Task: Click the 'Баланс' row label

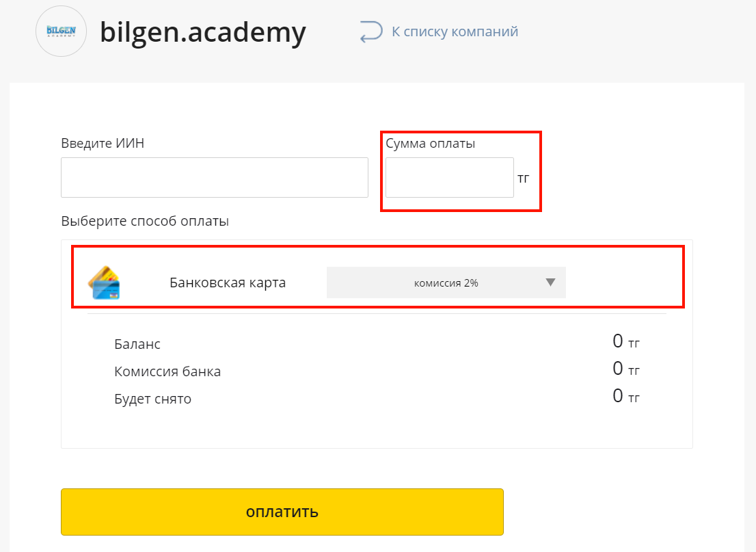Action: click(x=137, y=344)
